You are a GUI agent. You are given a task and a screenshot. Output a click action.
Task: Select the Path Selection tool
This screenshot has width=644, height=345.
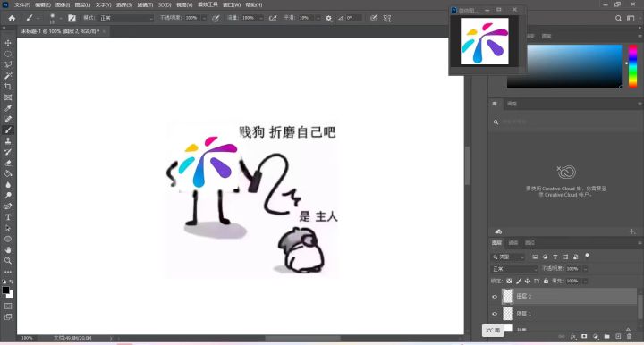[x=8, y=228]
